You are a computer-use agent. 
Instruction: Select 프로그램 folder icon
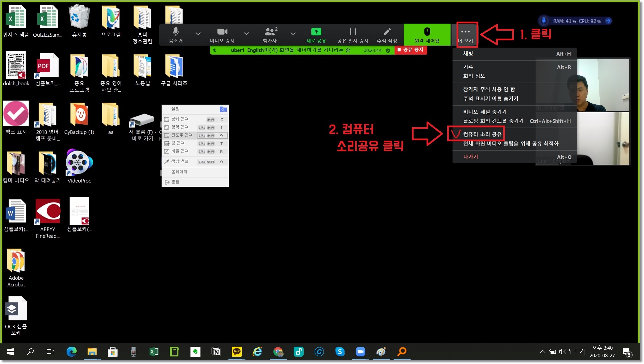pos(111,21)
